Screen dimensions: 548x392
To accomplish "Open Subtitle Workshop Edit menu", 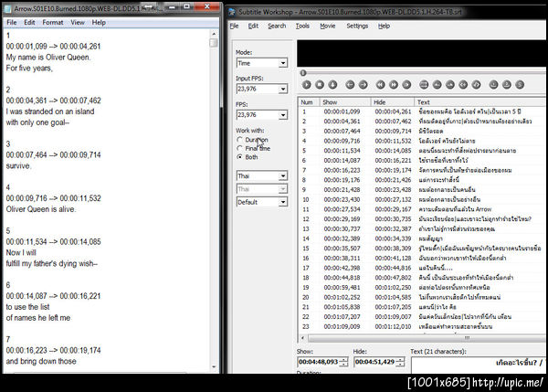I will coord(253,26).
